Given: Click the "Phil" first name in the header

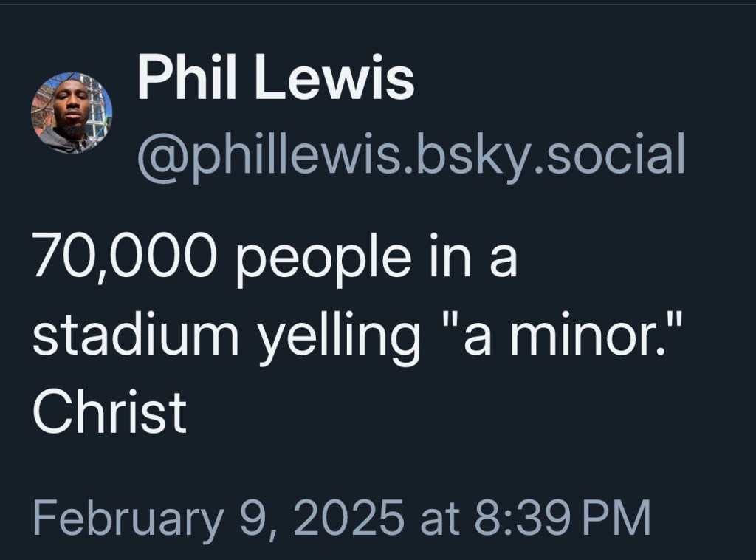Looking at the screenshot, I should [187, 80].
